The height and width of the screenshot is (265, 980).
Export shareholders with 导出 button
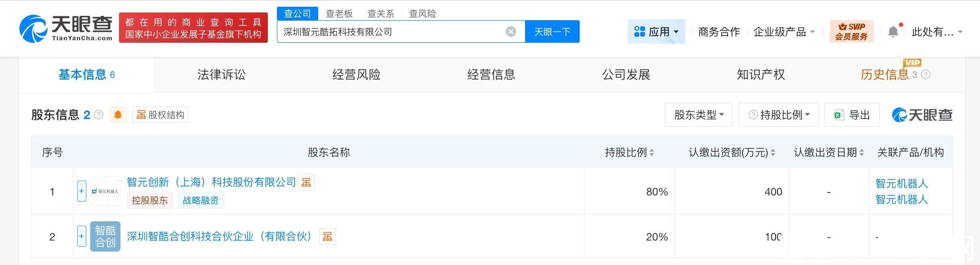click(851, 115)
